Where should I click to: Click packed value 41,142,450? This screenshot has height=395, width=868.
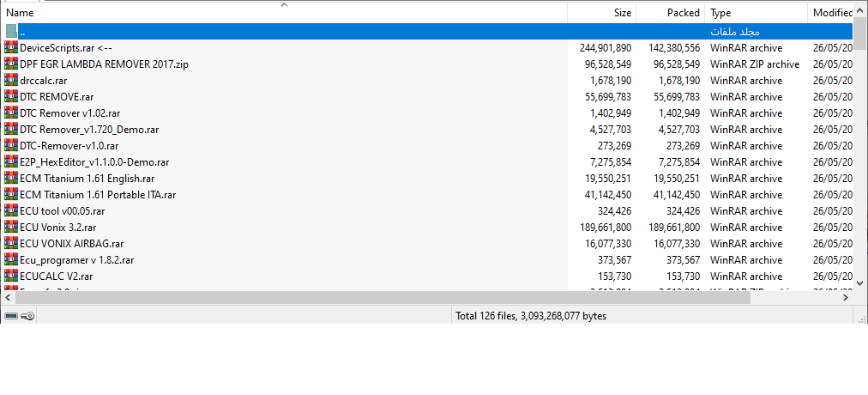coord(677,195)
